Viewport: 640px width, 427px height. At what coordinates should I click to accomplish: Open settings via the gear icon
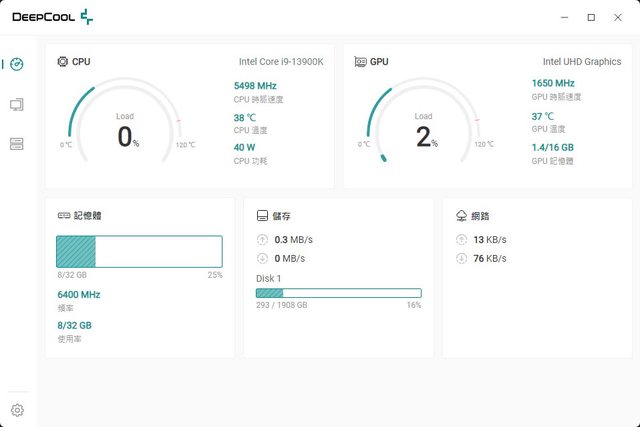click(17, 410)
